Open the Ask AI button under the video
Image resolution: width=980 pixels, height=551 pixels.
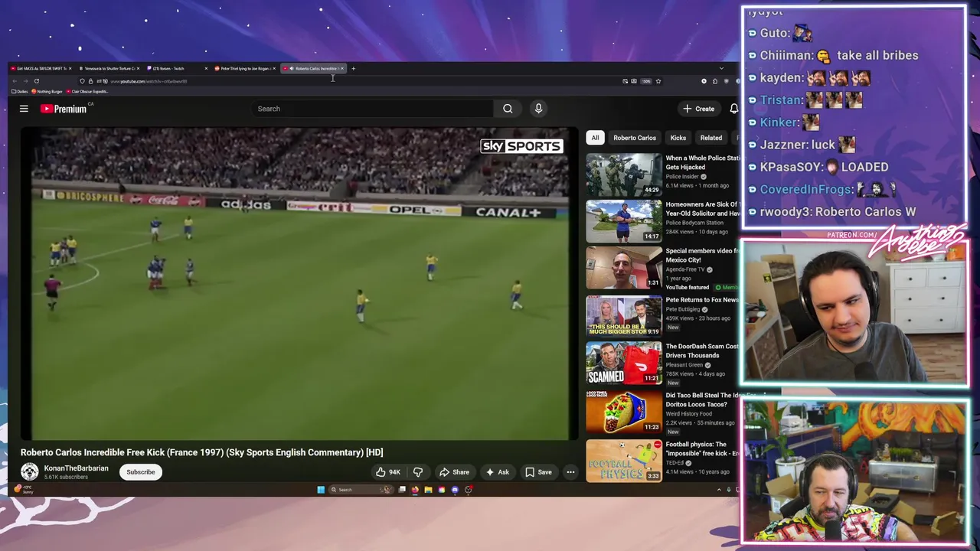point(497,472)
